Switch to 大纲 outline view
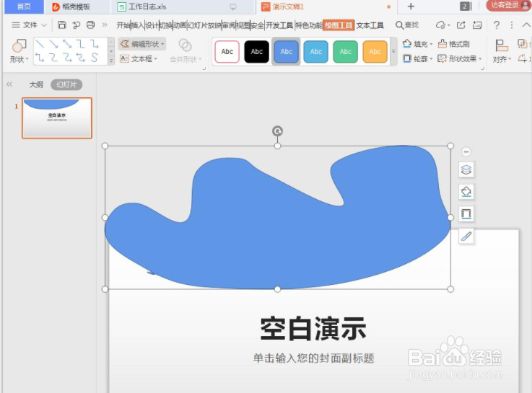Image resolution: width=532 pixels, height=393 pixels. click(36, 84)
